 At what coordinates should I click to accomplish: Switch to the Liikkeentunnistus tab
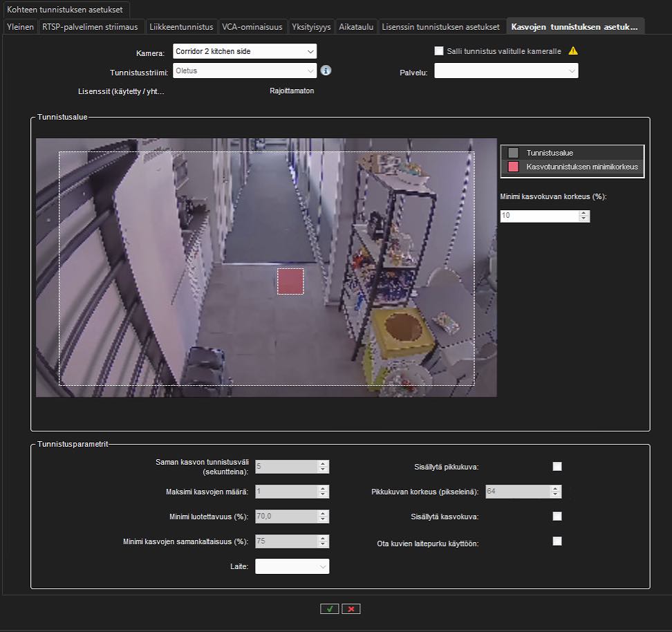[x=183, y=27]
